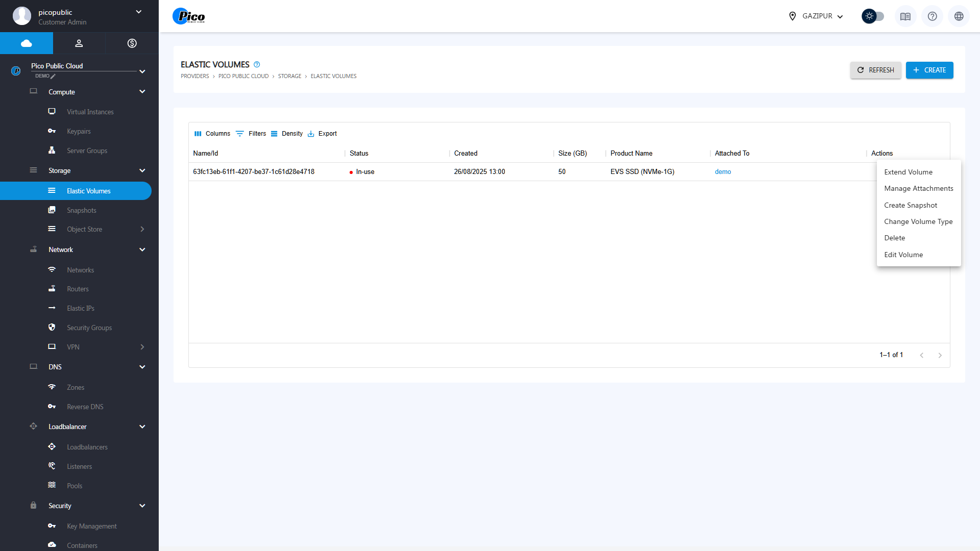The image size is (980, 551).
Task: Toggle the light/dark theme switch
Action: coord(873,16)
